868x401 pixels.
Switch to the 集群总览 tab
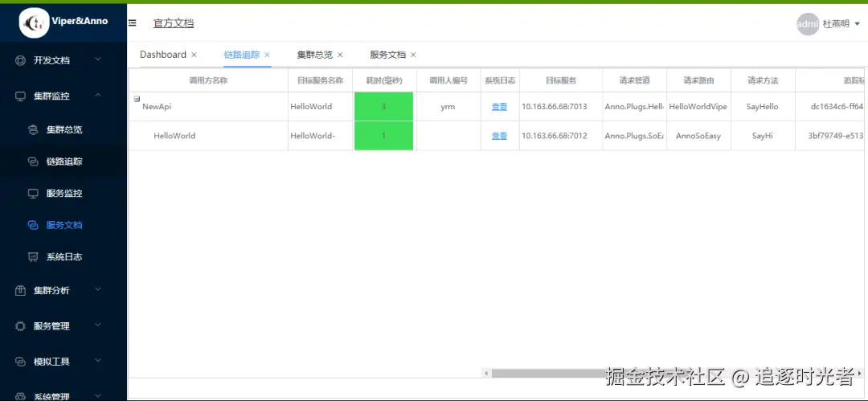pos(314,55)
